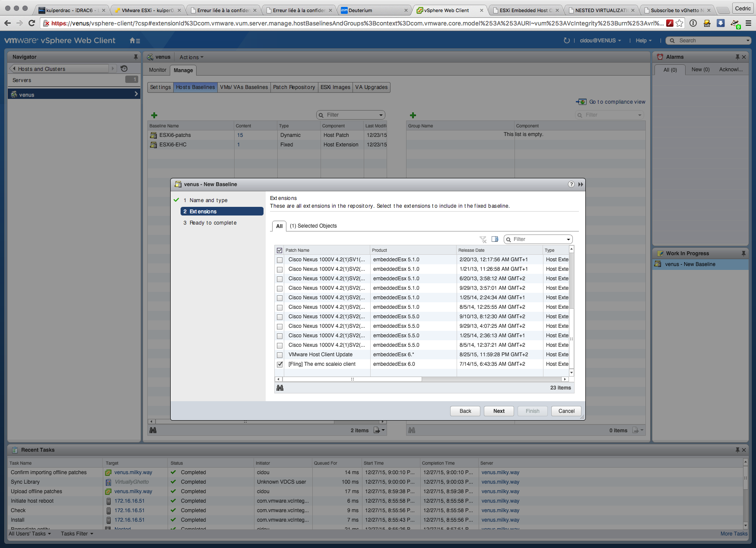The image size is (756, 548).
Task: Click the clear filter funnel icon
Action: pyautogui.click(x=483, y=239)
